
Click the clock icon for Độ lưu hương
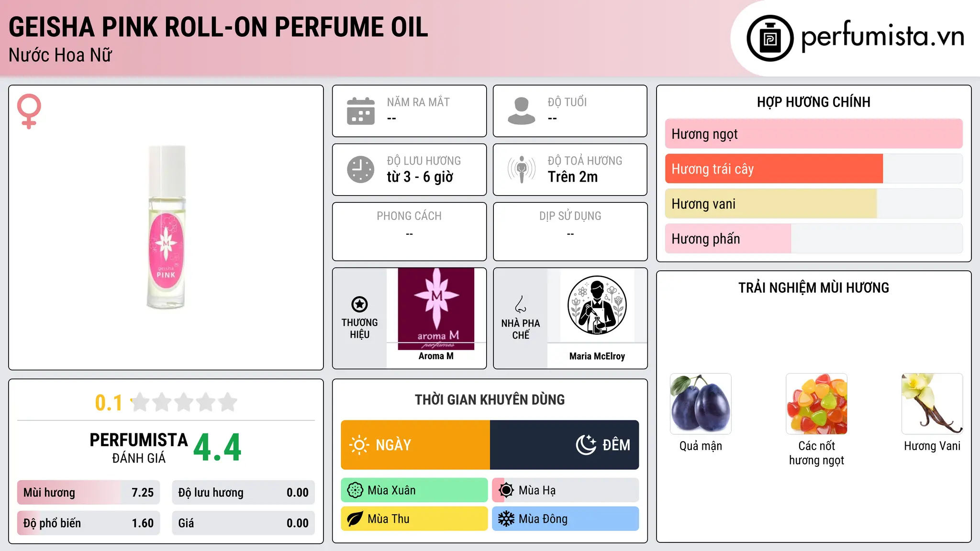(361, 169)
